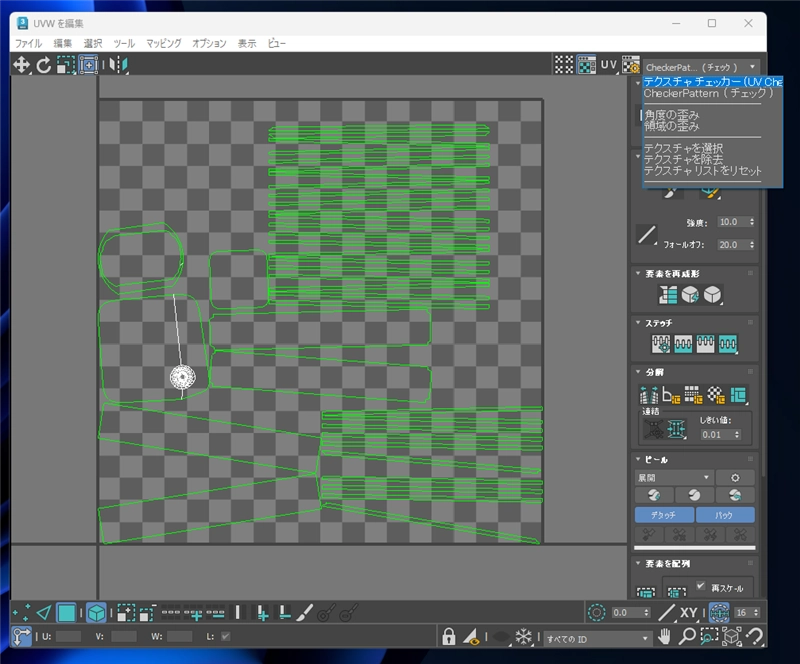The width and height of the screenshot is (800, 664).
Task: Click the Mirror tool icon
Action: [119, 65]
